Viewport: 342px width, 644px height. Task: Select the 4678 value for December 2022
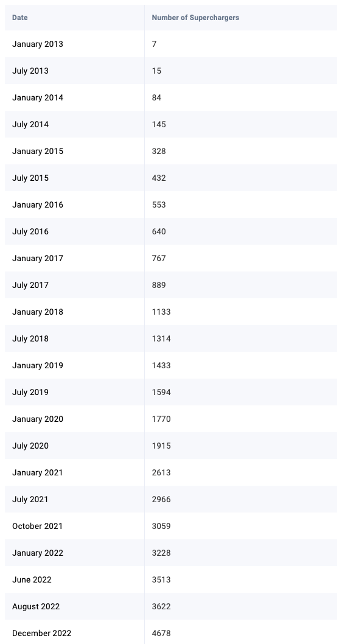(x=161, y=633)
